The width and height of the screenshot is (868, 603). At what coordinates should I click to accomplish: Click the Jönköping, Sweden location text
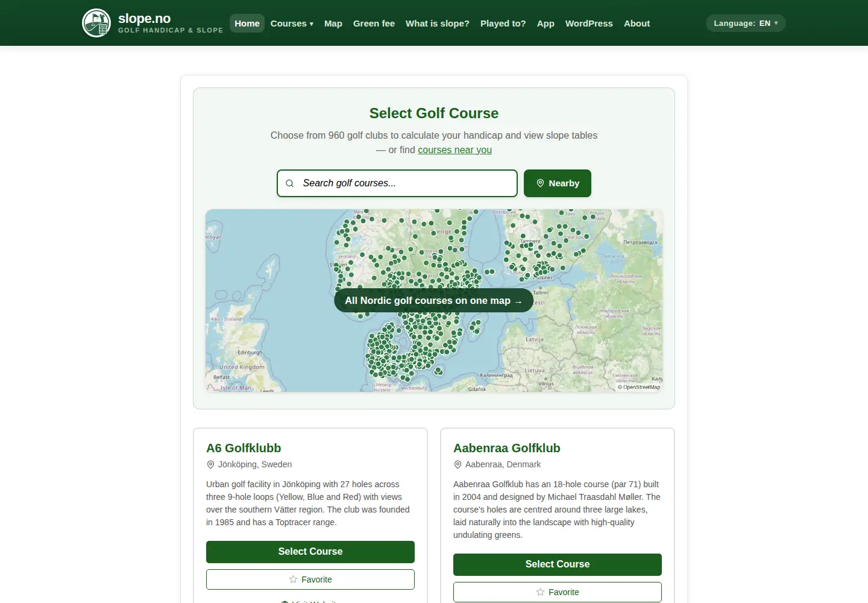coord(255,464)
